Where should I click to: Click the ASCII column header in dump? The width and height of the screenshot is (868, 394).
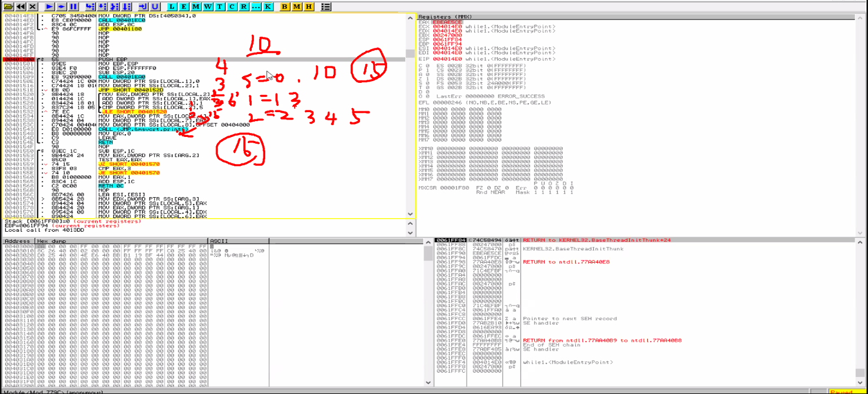(x=238, y=241)
